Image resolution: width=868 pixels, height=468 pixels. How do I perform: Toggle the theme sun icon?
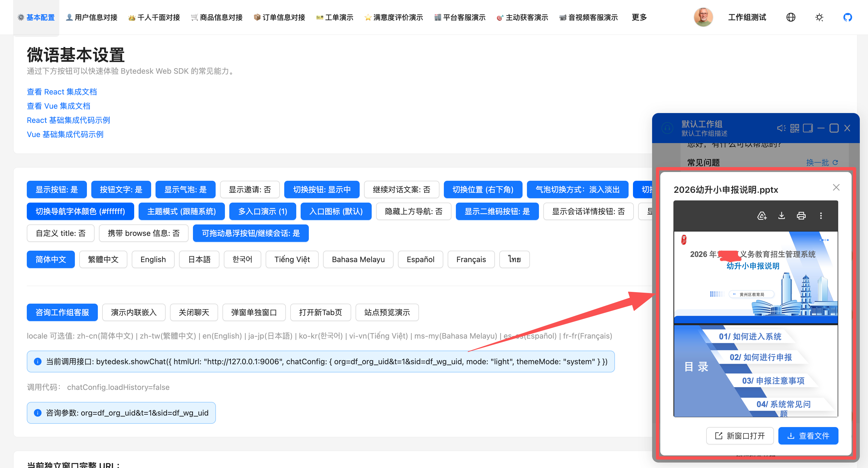(819, 17)
